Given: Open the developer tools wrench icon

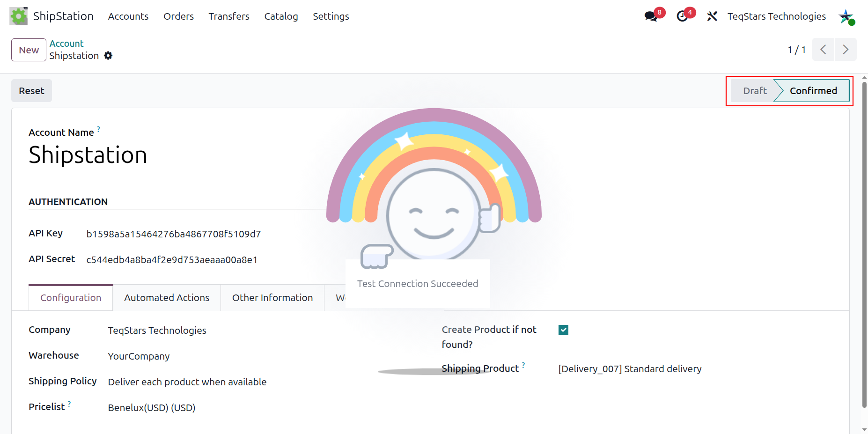Looking at the screenshot, I should click(712, 16).
